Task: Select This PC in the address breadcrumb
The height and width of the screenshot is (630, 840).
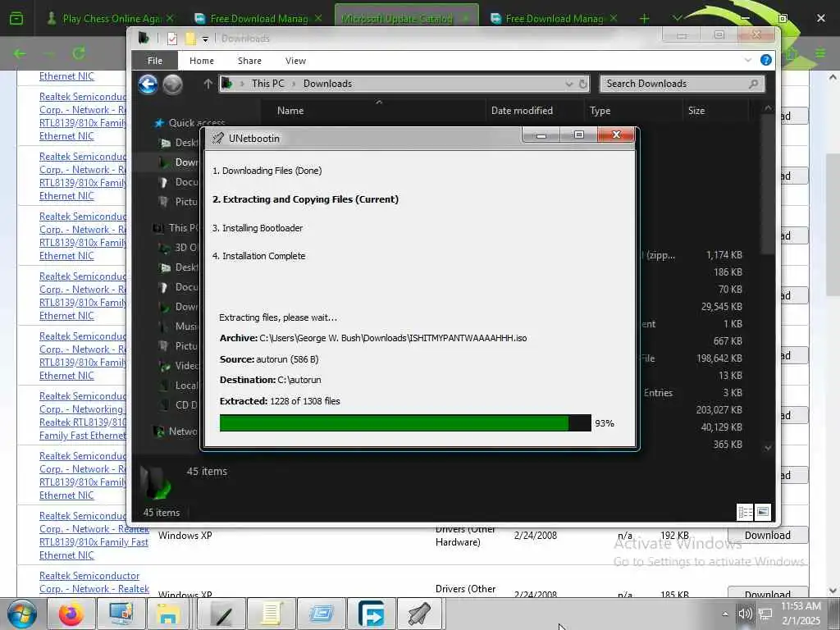Action: 268,84
